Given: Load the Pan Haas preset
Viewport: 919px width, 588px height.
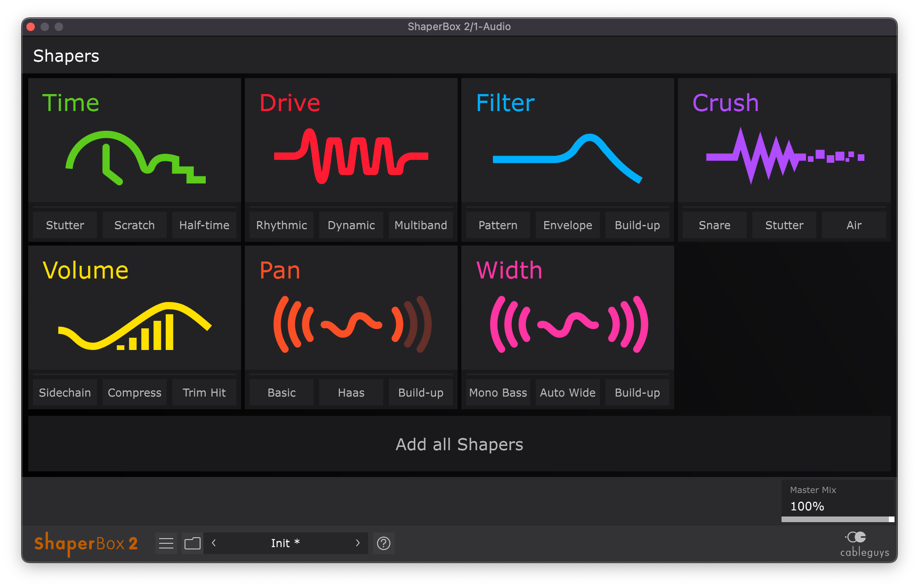Looking at the screenshot, I should tap(351, 392).
